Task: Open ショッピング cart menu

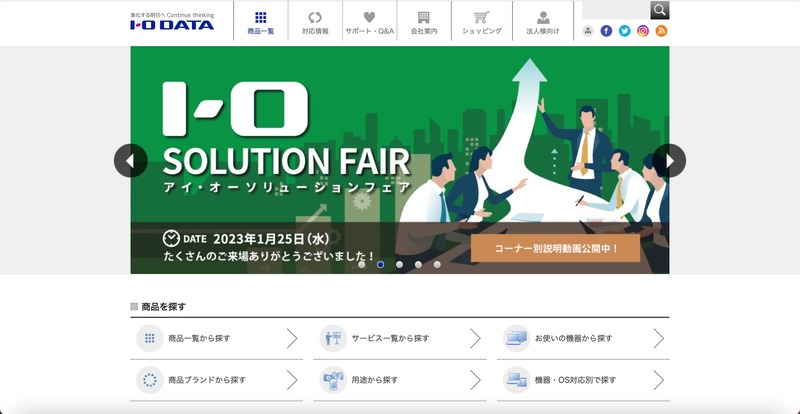Action: tap(482, 22)
